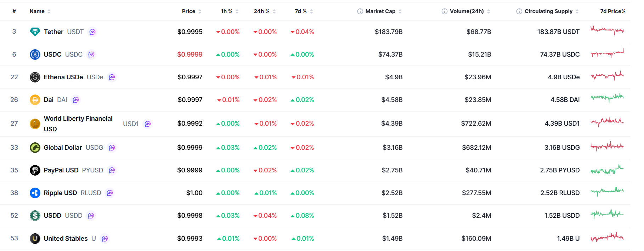Click circulating supply 74.37B USDC

coord(560,55)
